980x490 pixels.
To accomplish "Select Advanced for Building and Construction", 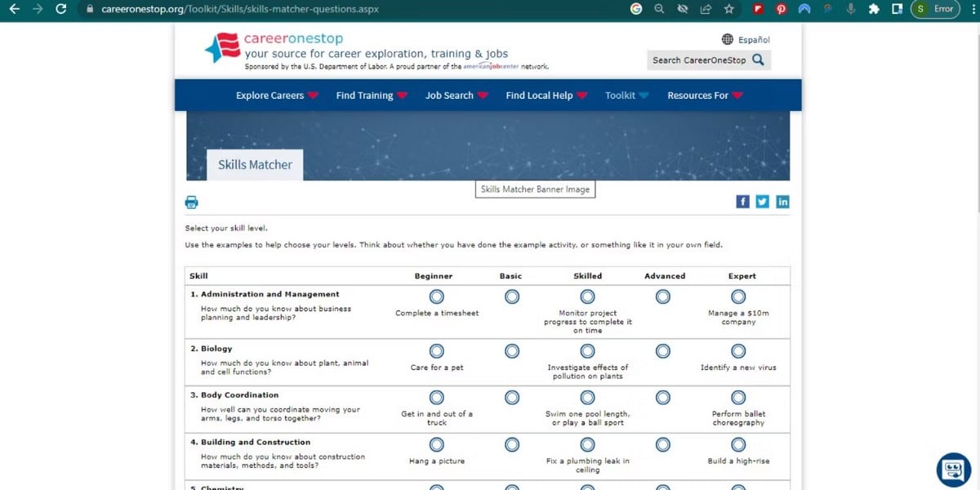I will [663, 445].
